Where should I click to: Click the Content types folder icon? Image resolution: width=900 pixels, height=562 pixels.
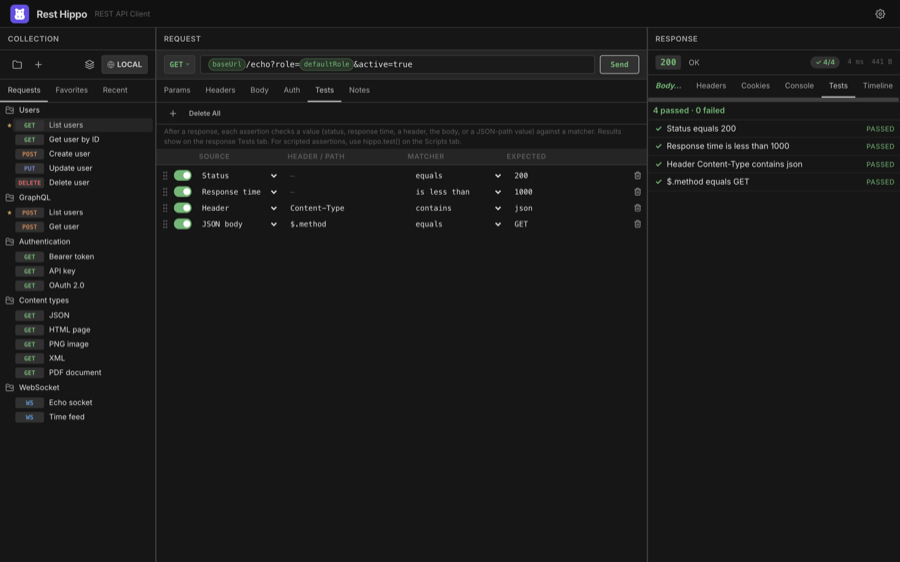tap(10, 300)
